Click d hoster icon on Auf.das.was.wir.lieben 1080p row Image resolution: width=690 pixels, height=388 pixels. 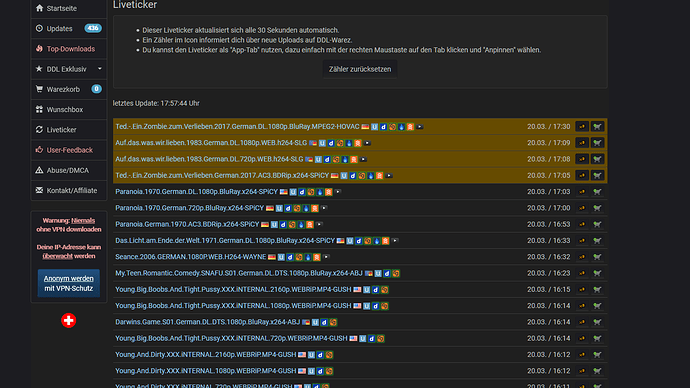(331, 143)
